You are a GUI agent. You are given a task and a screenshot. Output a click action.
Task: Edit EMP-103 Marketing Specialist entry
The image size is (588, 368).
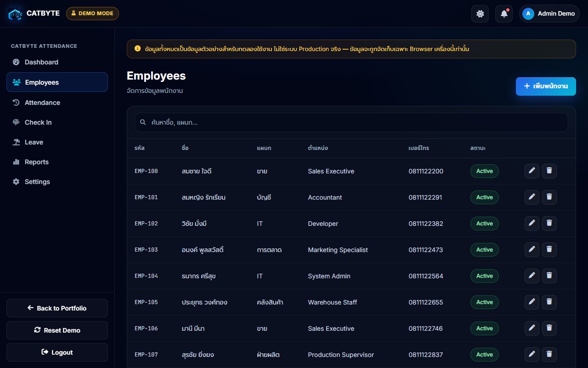tap(532, 250)
